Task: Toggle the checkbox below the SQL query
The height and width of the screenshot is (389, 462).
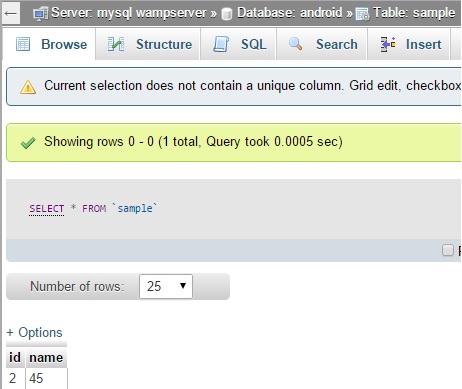Action: (x=448, y=250)
